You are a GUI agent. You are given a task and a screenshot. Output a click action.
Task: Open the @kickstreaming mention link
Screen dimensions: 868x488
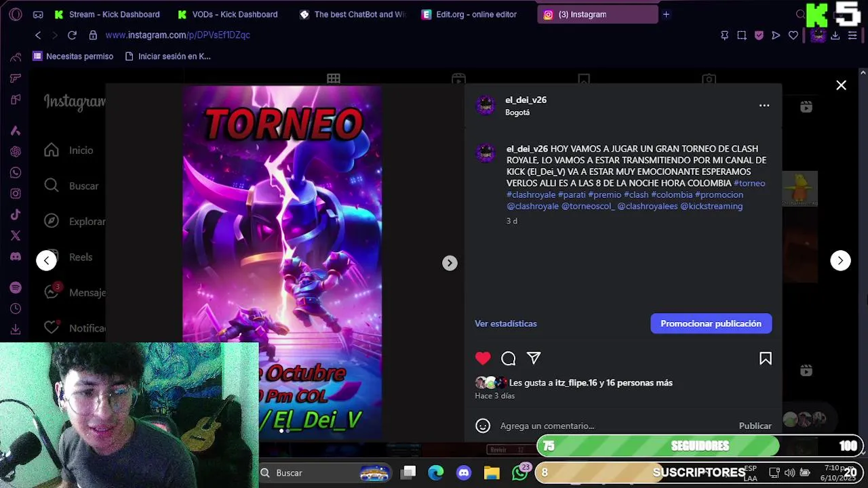click(711, 206)
